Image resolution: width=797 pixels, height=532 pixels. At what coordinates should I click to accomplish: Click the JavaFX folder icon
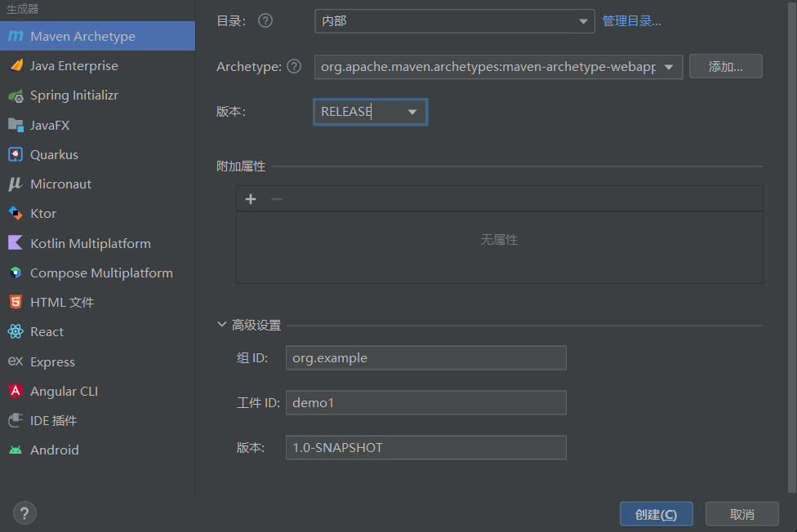(x=16, y=125)
